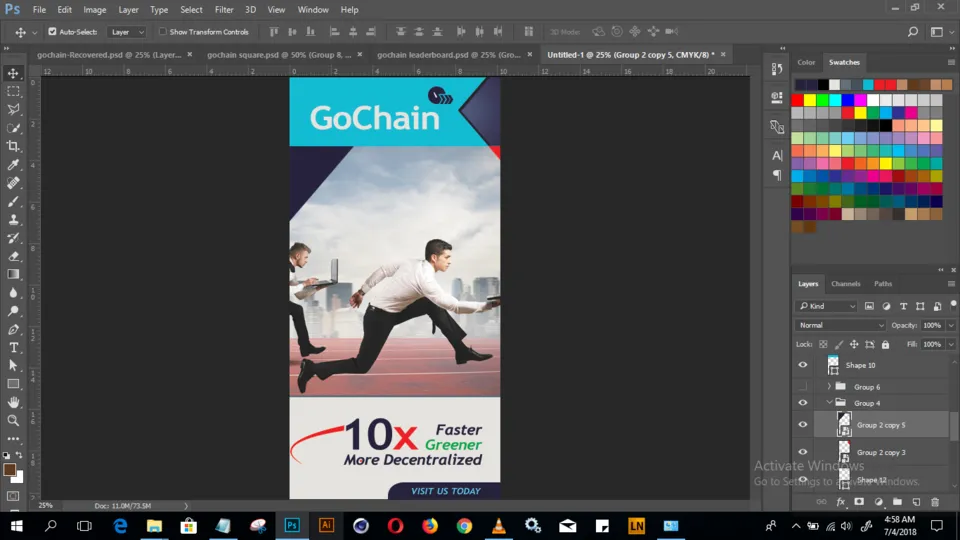Viewport: 960px width, 540px height.
Task: Select the Gradient tool
Action: (13, 274)
